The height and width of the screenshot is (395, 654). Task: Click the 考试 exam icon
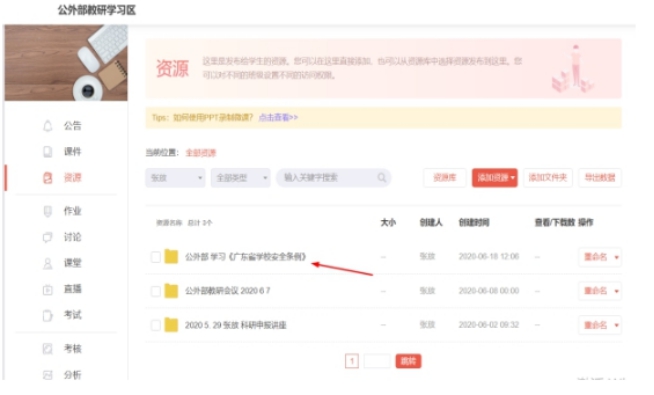(48, 315)
